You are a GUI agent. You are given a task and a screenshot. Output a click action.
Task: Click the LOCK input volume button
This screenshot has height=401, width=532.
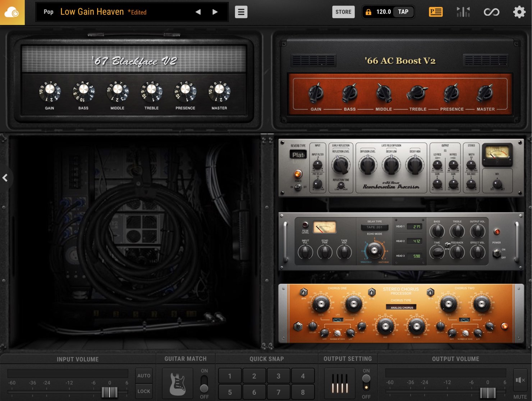coord(144,391)
